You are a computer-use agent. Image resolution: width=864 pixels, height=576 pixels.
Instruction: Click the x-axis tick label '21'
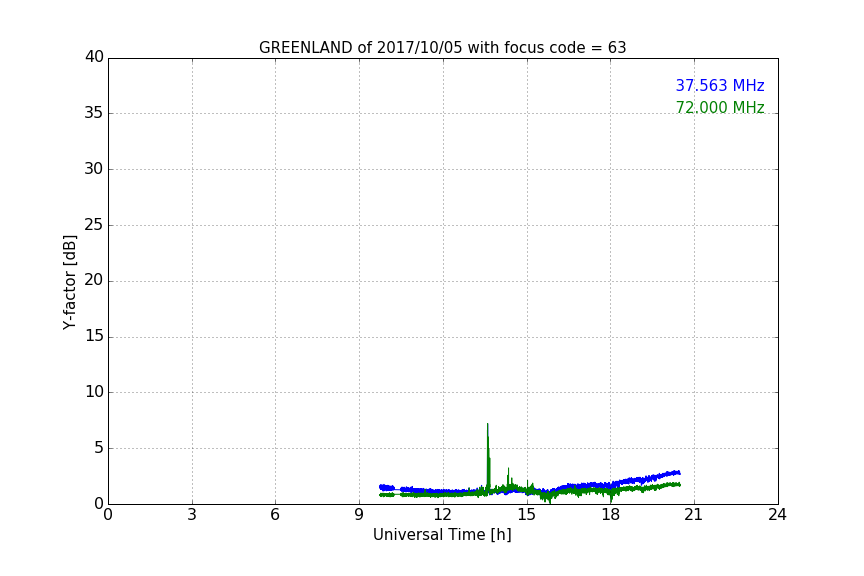pyautogui.click(x=694, y=515)
